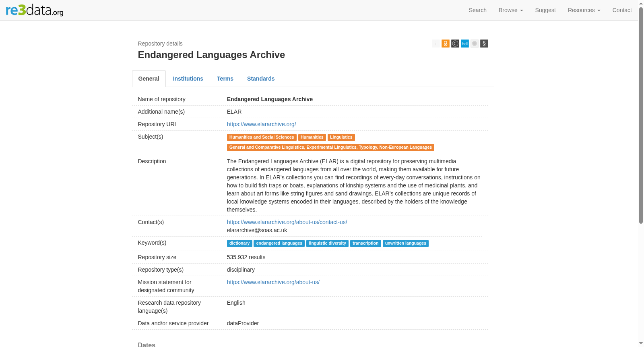Switch to the Terms tab
Image resolution: width=644 pixels, height=347 pixels.
pos(225,79)
